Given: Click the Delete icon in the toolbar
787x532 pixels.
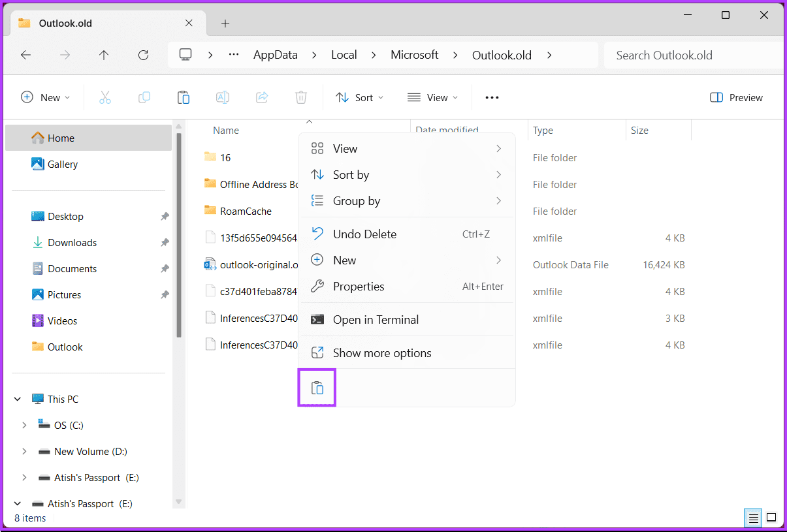Looking at the screenshot, I should coord(300,97).
